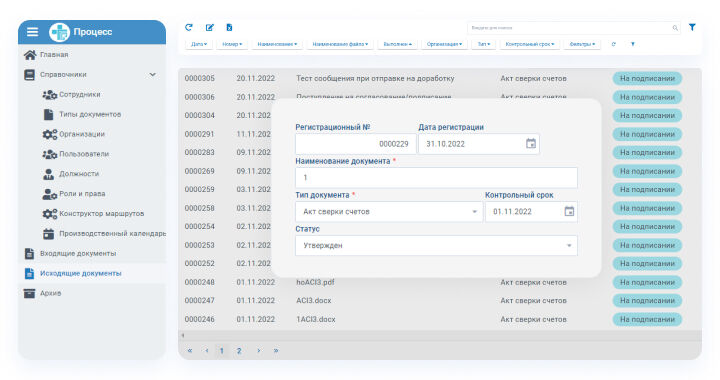
Task: Click the Наименование документа field
Action: coord(436,178)
